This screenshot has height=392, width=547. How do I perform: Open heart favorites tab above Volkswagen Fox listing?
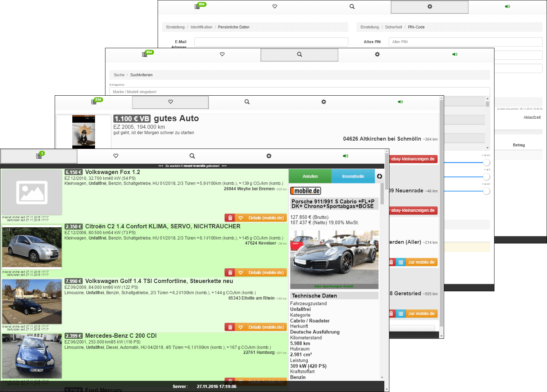(116, 156)
